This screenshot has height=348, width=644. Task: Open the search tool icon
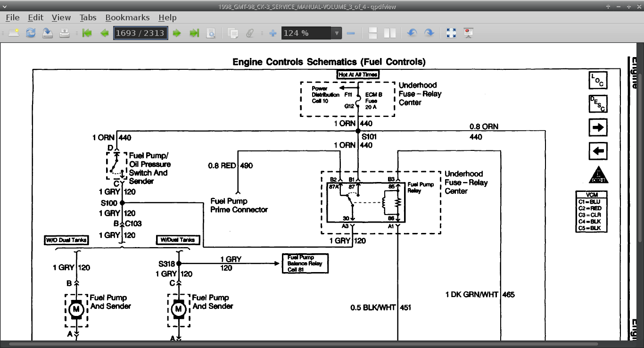coord(211,33)
